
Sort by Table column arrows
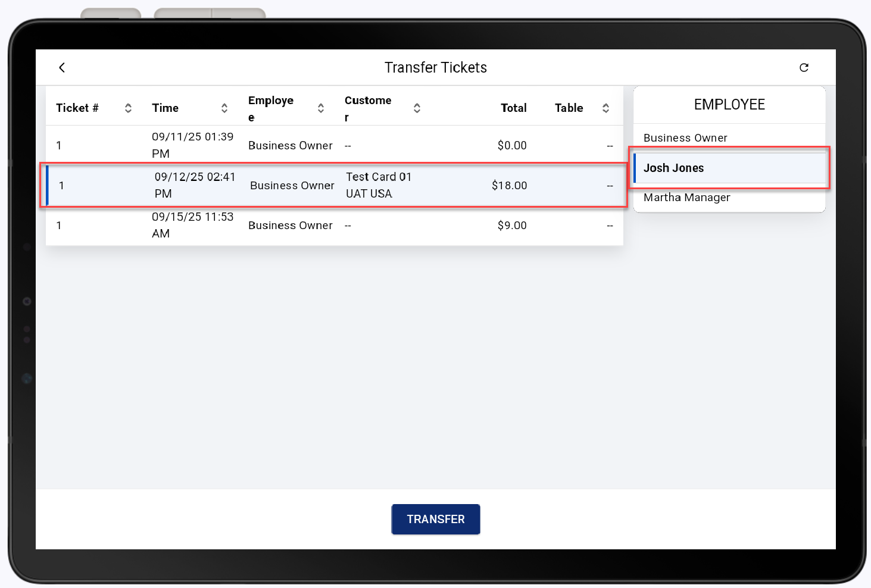(605, 108)
